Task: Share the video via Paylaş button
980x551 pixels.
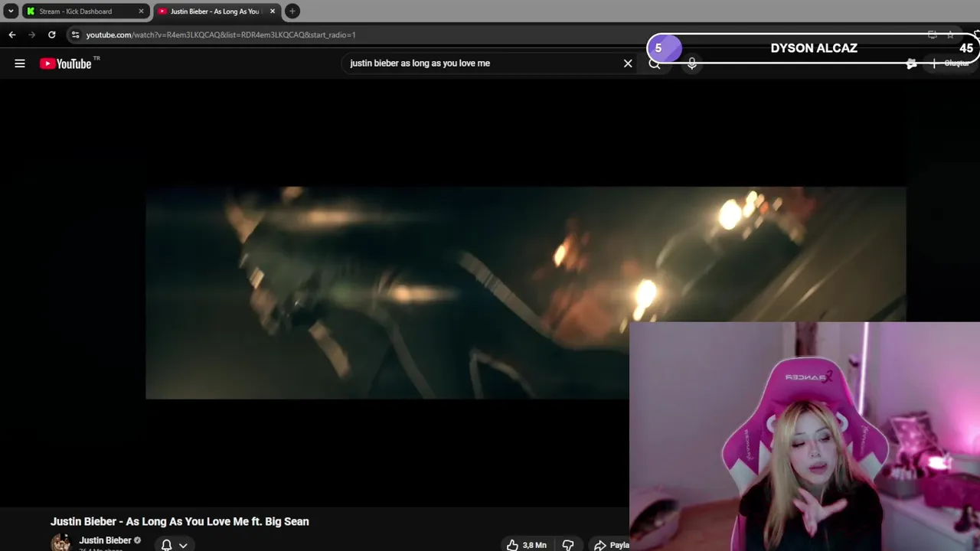Action: 612,545
